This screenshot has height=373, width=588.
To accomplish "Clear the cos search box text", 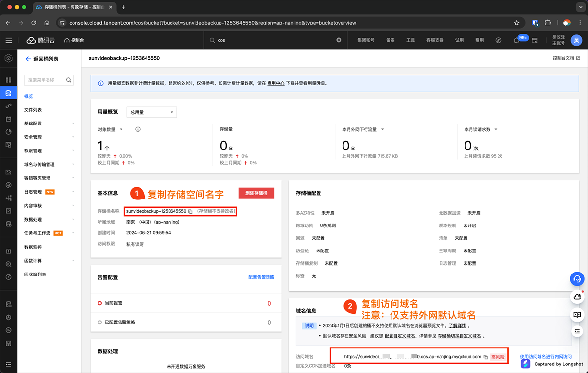I will 339,40.
